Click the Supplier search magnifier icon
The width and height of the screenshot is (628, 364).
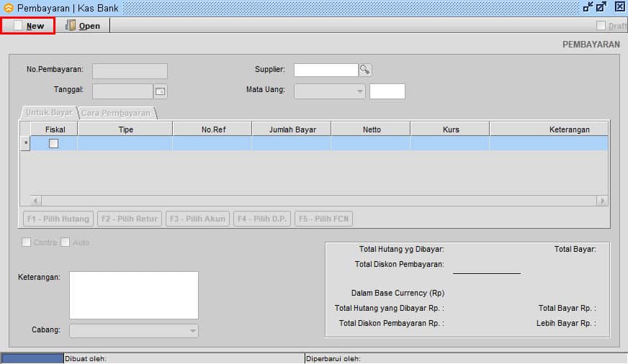(x=365, y=70)
